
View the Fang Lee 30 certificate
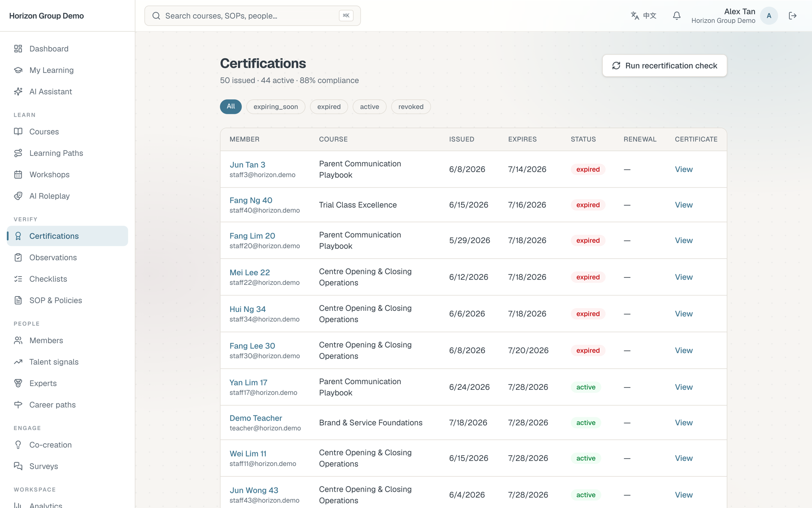coord(683,350)
